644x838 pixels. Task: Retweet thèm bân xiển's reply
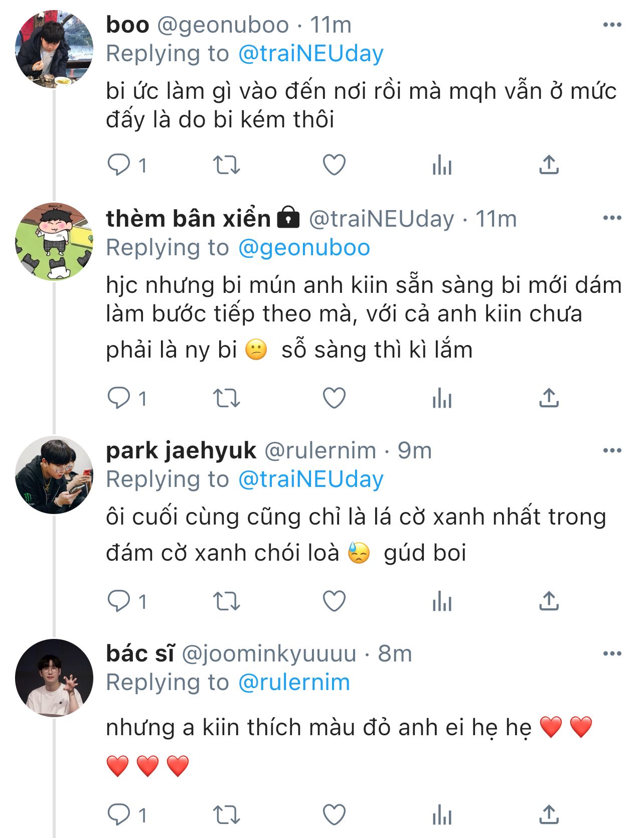227,398
